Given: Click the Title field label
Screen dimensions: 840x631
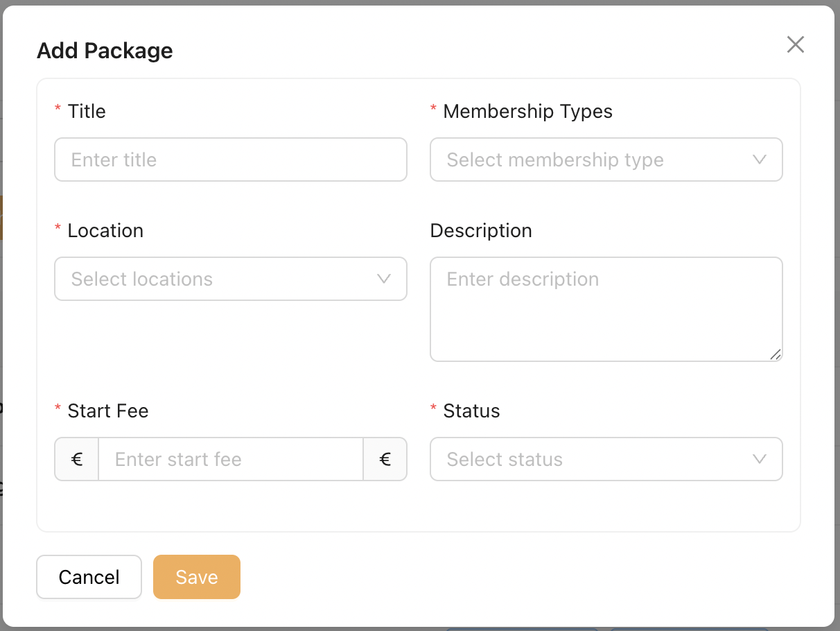Looking at the screenshot, I should (87, 112).
